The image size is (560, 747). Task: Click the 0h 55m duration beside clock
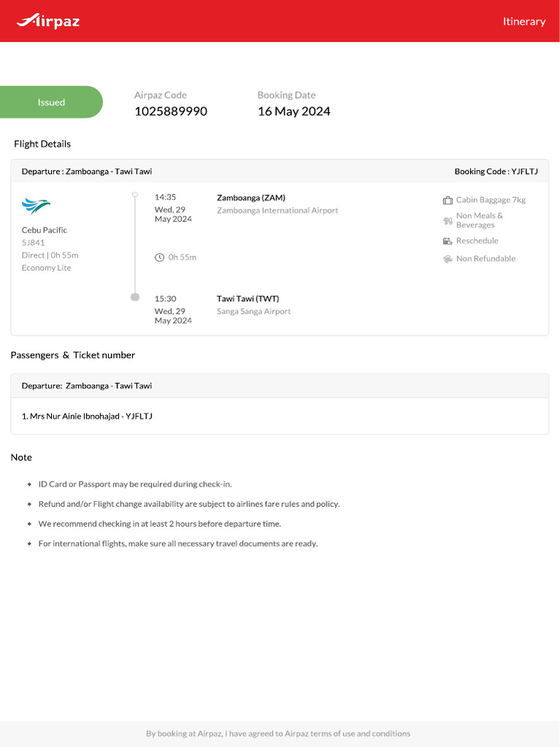point(182,258)
